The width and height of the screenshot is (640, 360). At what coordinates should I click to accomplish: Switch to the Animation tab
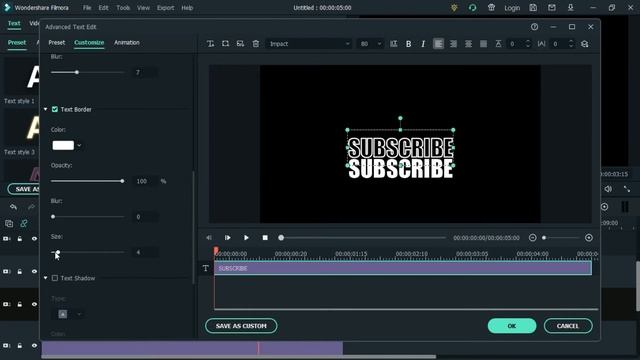coord(127,42)
